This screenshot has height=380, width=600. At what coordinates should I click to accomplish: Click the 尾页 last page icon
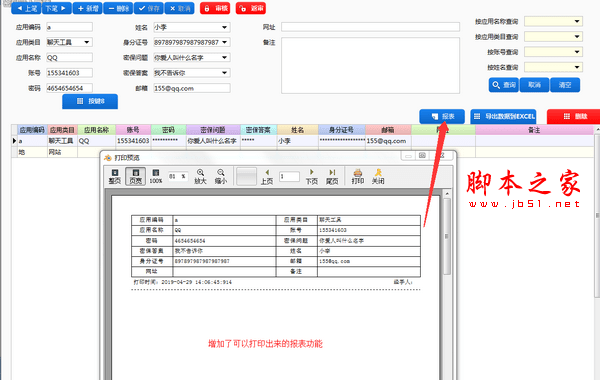tap(332, 176)
